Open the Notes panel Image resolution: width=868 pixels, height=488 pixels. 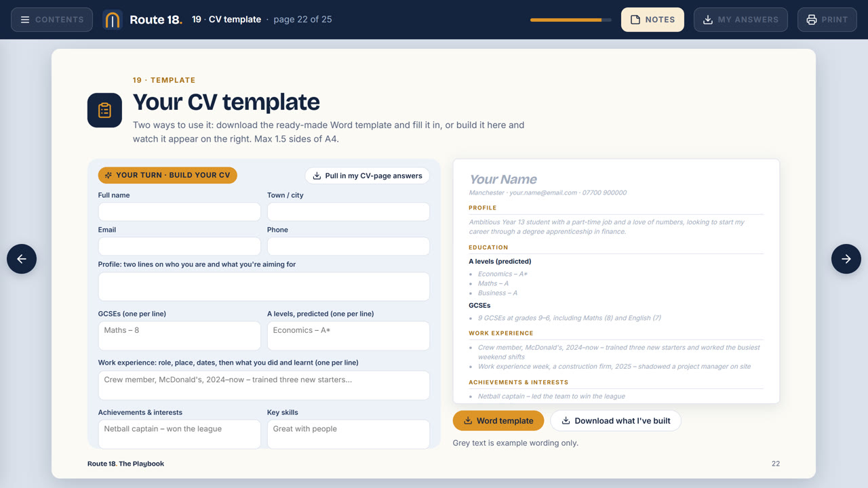click(652, 20)
